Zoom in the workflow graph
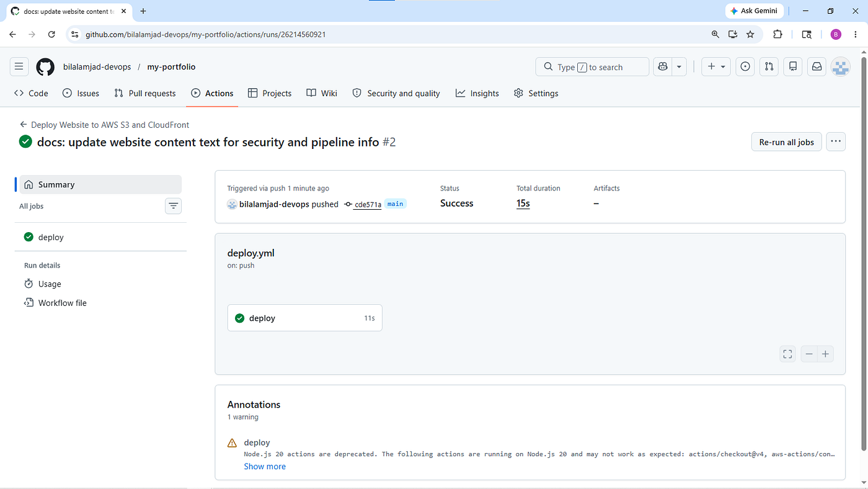 click(x=825, y=354)
